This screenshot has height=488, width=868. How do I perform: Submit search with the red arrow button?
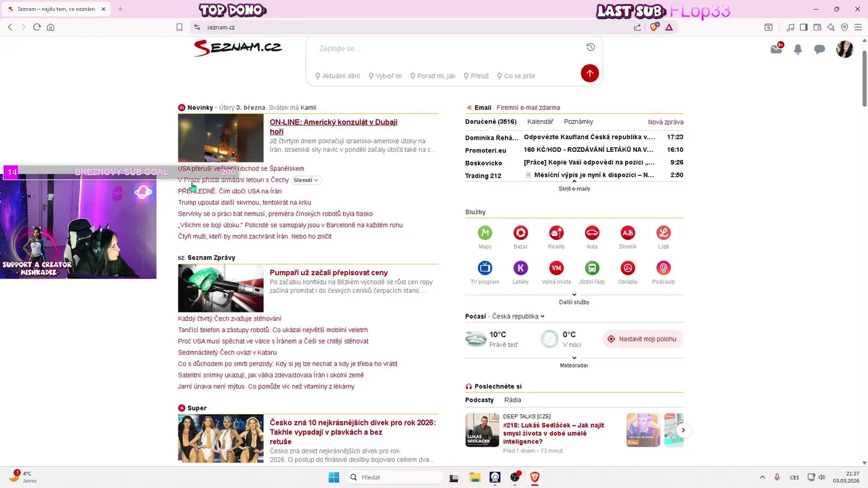(590, 73)
